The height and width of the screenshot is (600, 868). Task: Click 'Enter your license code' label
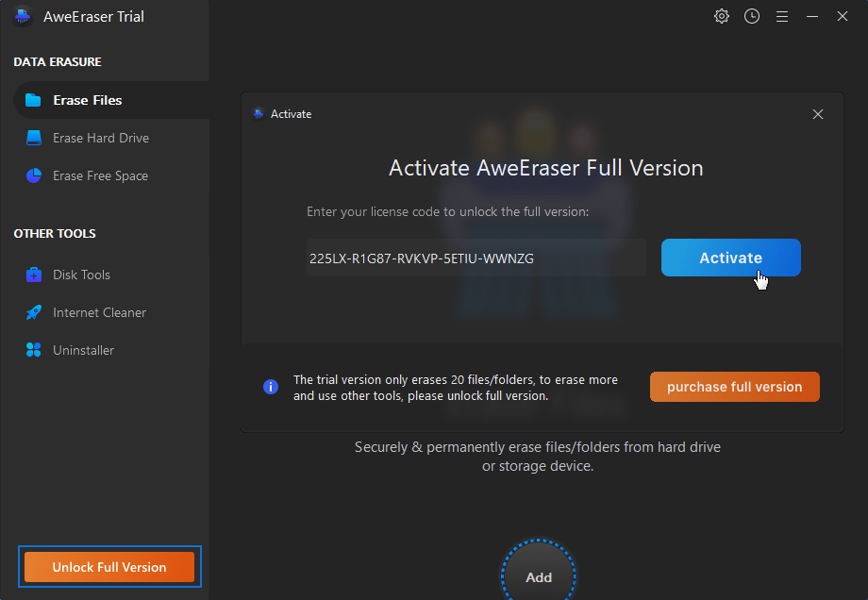[x=448, y=211]
